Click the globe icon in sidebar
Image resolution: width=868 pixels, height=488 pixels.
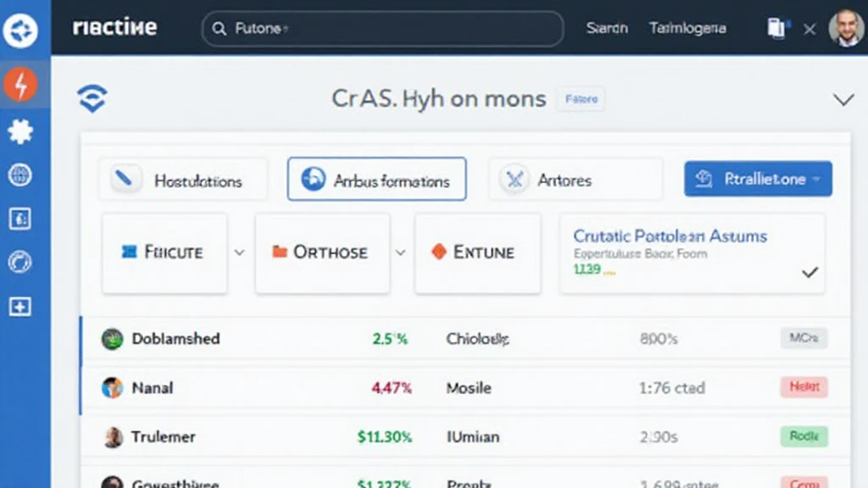[19, 175]
